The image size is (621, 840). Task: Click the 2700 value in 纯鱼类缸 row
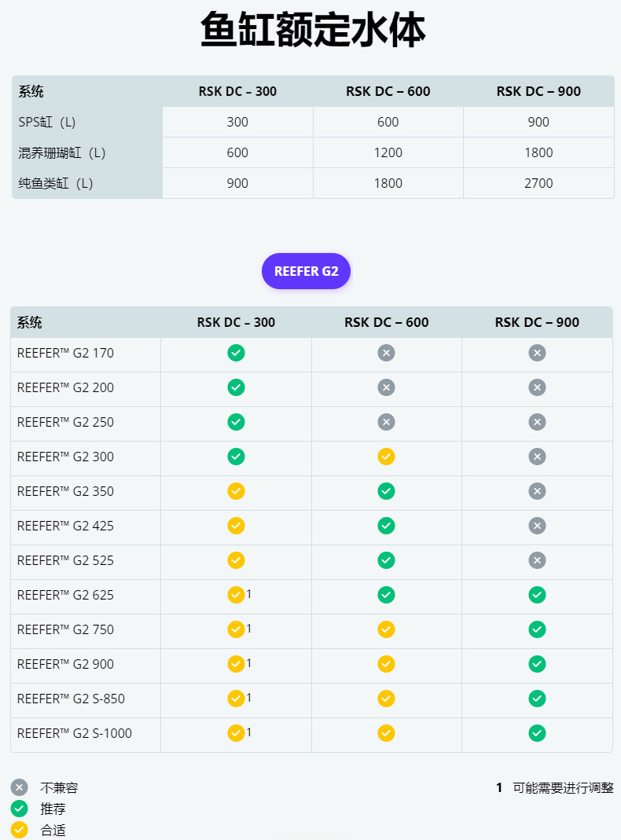pyautogui.click(x=538, y=183)
